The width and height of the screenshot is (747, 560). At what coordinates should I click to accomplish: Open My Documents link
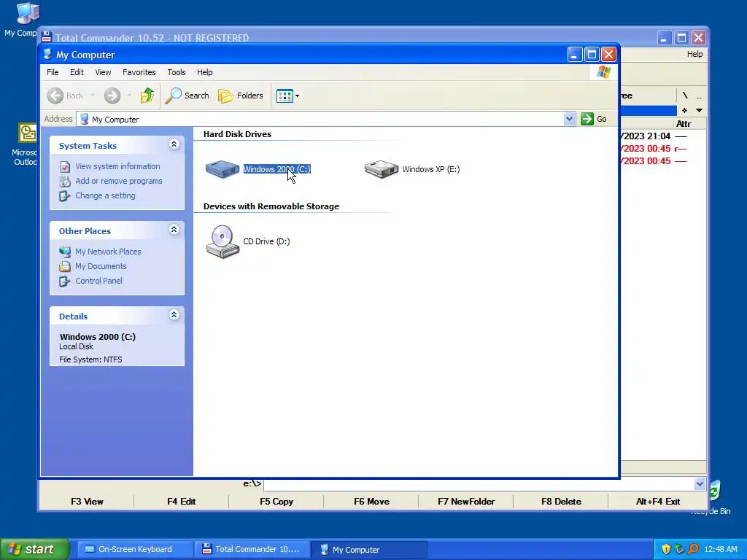point(101,266)
